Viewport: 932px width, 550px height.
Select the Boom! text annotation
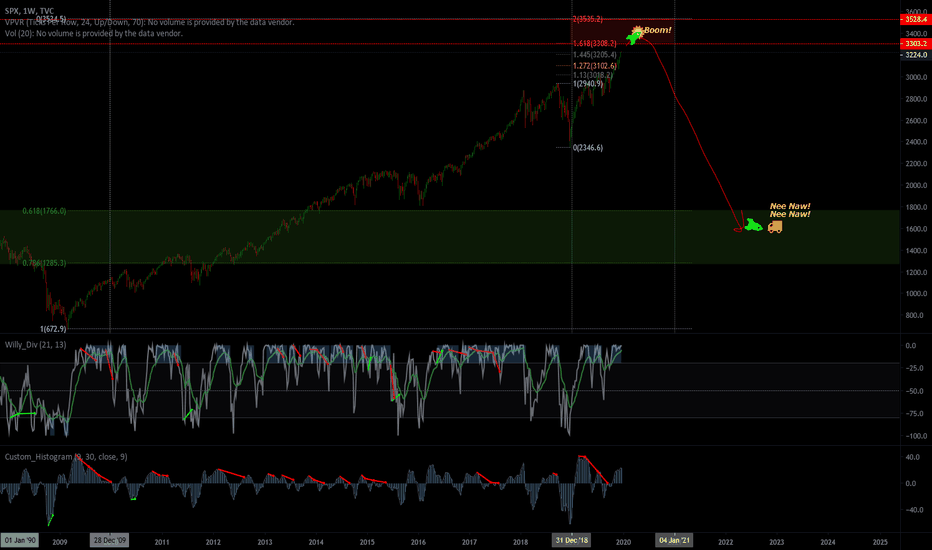(657, 30)
